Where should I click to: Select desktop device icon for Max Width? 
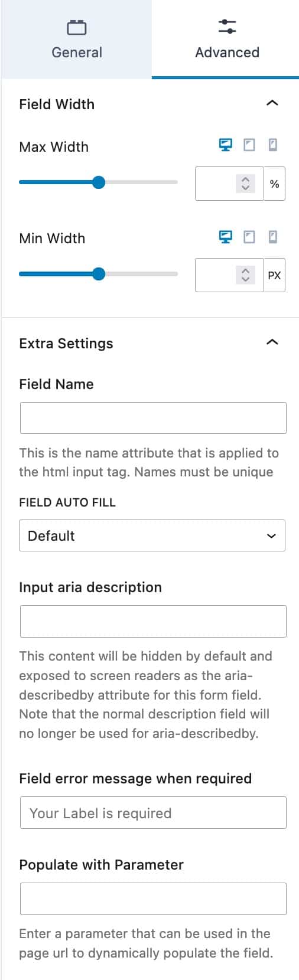click(x=226, y=145)
